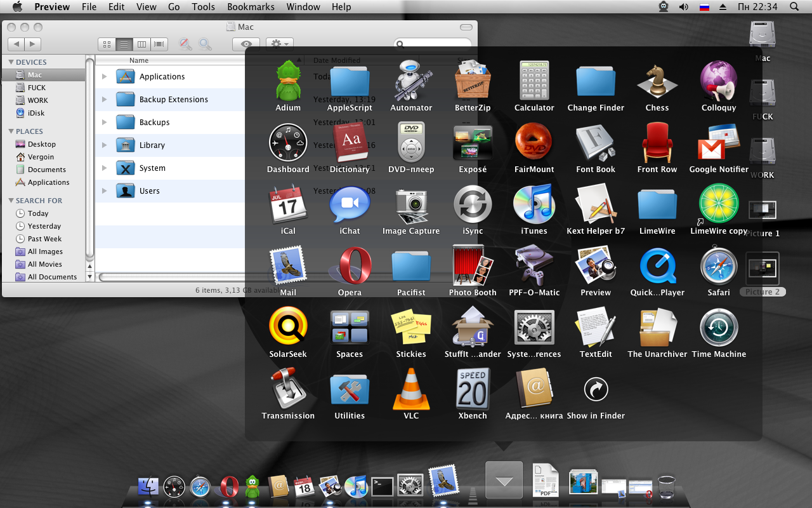
Task: Open iTunes from the grid
Action: [x=534, y=204]
